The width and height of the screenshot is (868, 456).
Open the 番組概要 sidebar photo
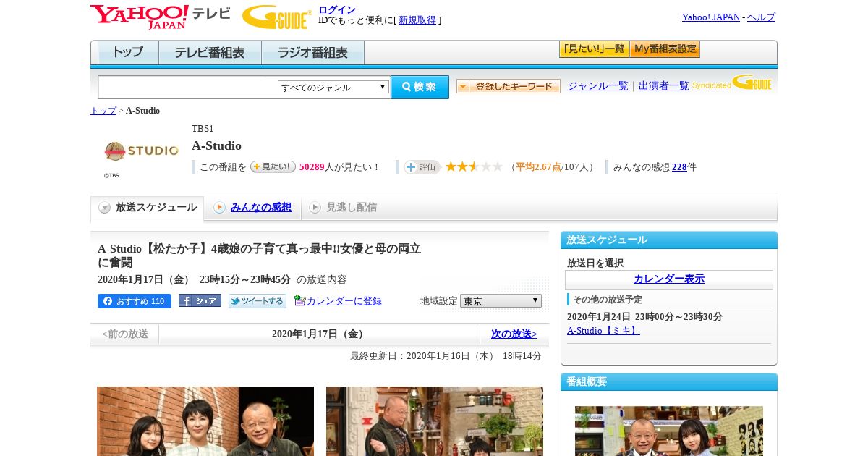[669, 431]
